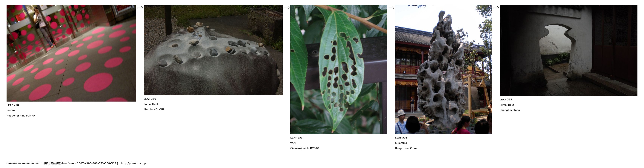
Task: Click the author name yfuji
Action: pos(293,143)
